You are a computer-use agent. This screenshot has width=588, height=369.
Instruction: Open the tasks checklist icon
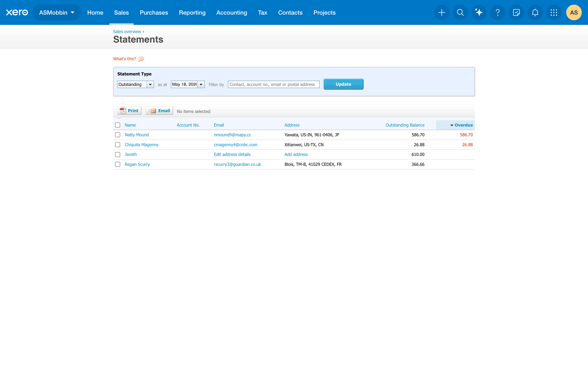click(x=516, y=13)
